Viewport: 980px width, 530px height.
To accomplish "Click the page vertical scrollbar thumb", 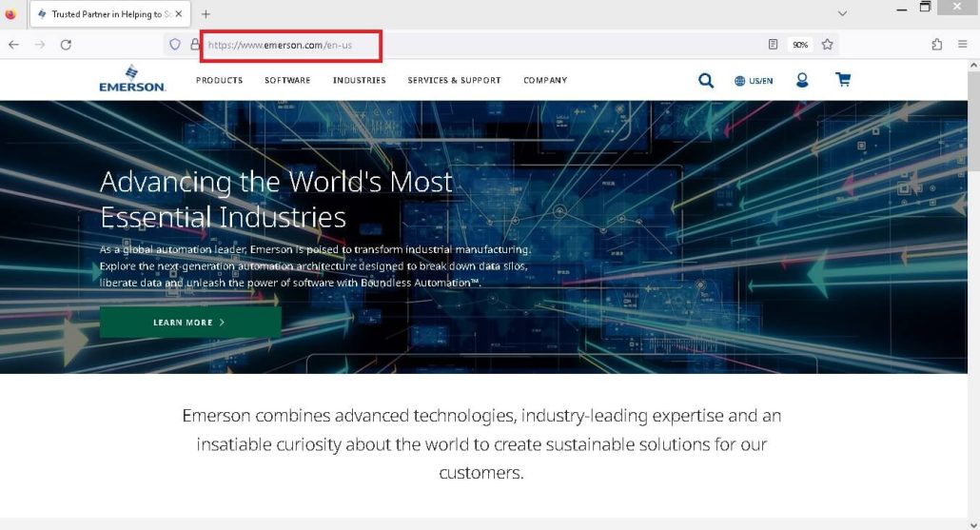I will click(x=973, y=122).
